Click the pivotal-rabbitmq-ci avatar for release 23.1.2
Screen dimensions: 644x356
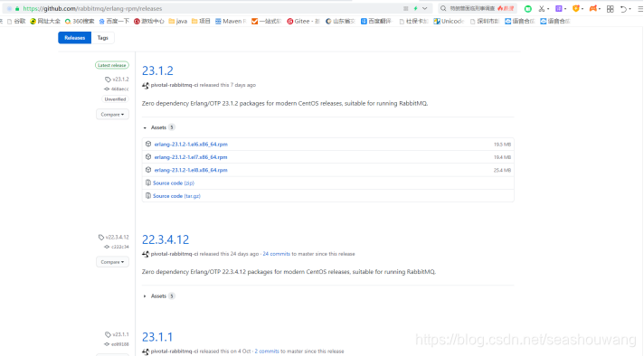146,85
